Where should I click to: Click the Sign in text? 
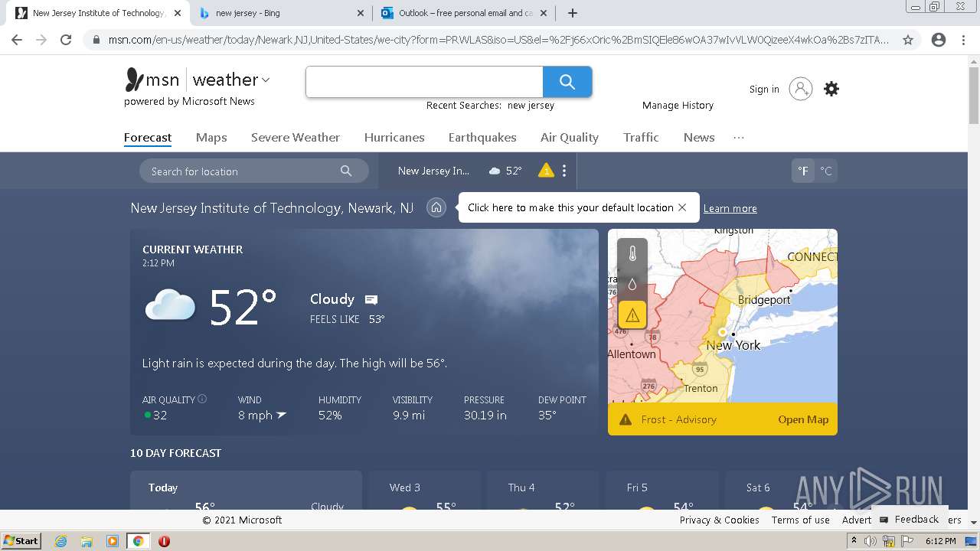764,90
